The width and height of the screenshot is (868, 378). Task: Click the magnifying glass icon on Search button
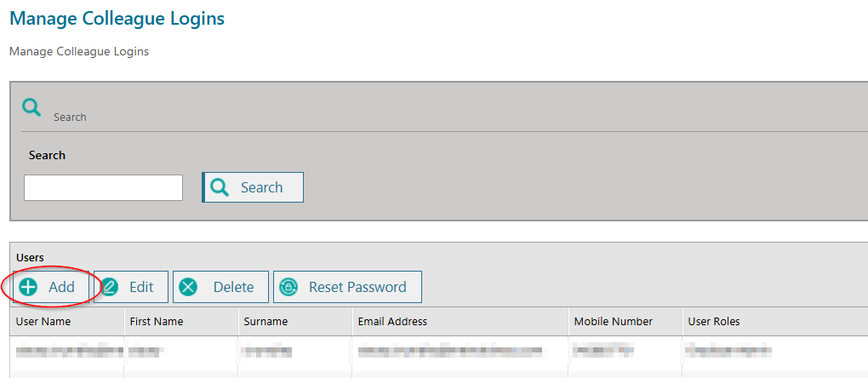pyautogui.click(x=220, y=187)
